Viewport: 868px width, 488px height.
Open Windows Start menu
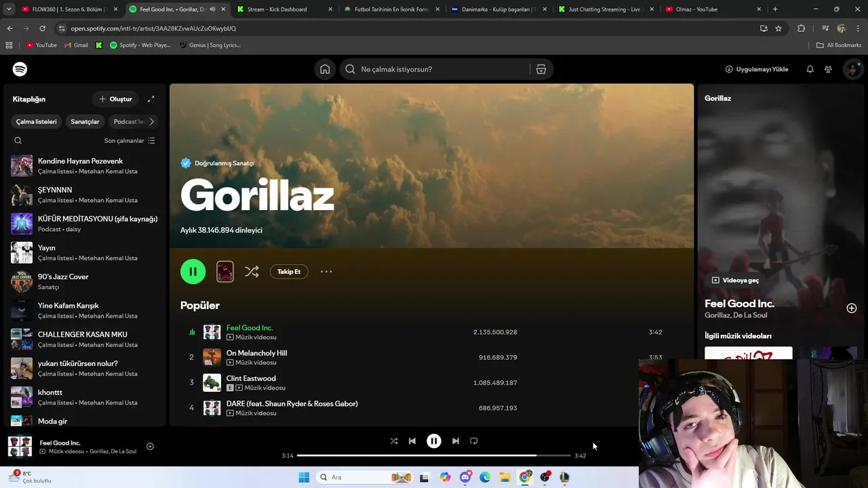pyautogui.click(x=304, y=477)
